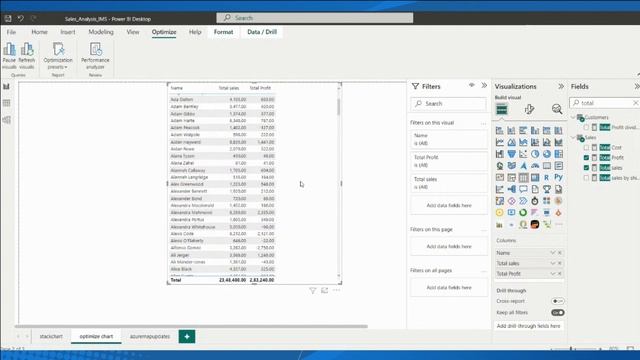Choose the Azure map visual
Image resolution: width=640 pixels, height=360 pixels.
pos(523,166)
